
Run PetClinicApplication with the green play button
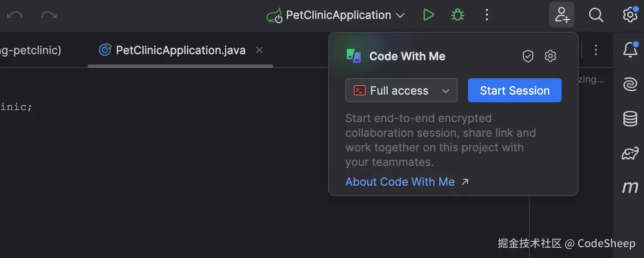pyautogui.click(x=428, y=15)
